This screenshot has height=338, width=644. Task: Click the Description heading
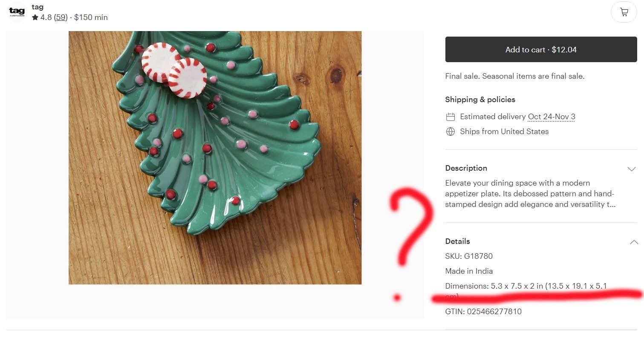(x=466, y=168)
